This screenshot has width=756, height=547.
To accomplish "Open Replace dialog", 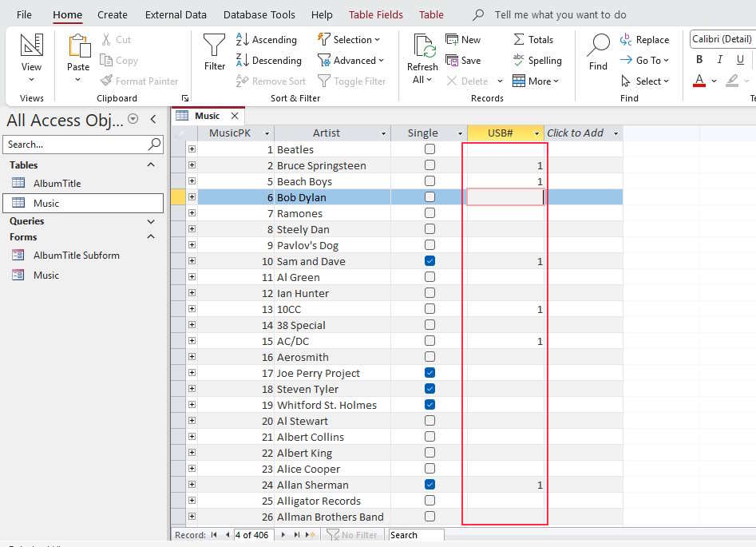I will (644, 40).
